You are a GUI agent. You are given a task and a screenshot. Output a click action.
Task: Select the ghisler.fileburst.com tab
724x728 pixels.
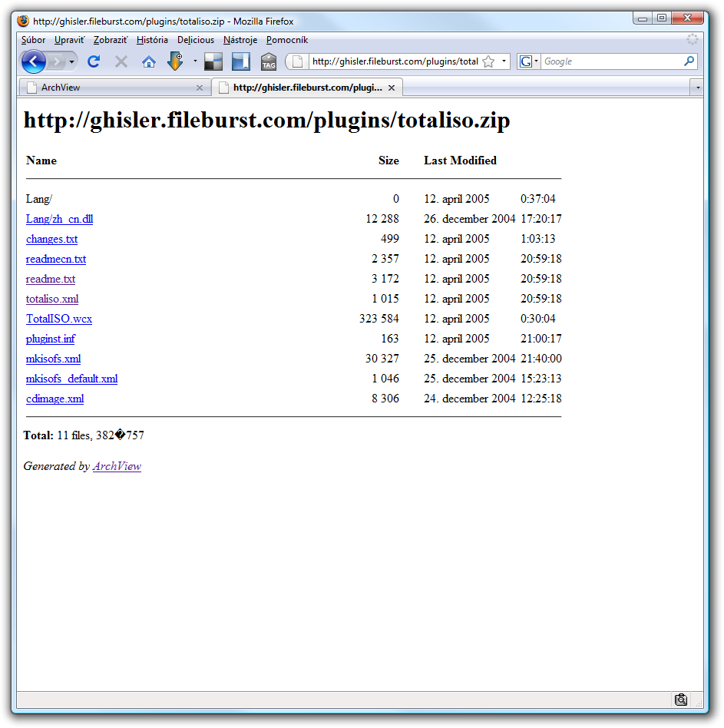tap(307, 88)
